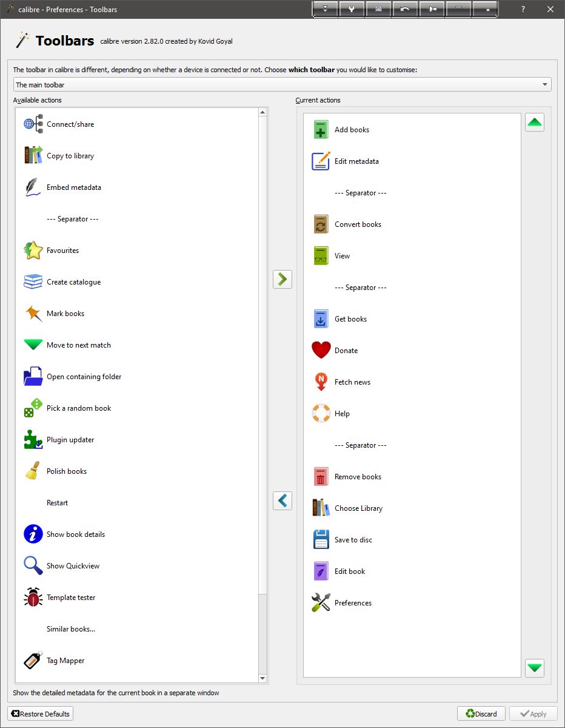Select the Create catalogue icon
565x728 pixels.
click(x=33, y=282)
